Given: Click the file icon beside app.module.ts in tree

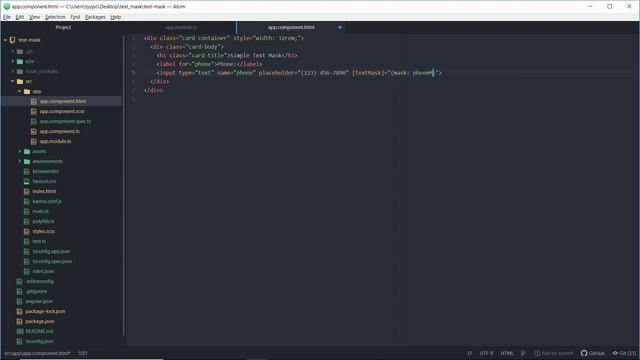Looking at the screenshot, I should point(34,141).
